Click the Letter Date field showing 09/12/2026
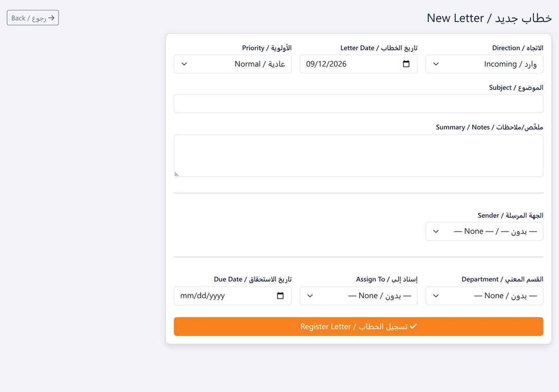559x392 pixels. pos(358,64)
